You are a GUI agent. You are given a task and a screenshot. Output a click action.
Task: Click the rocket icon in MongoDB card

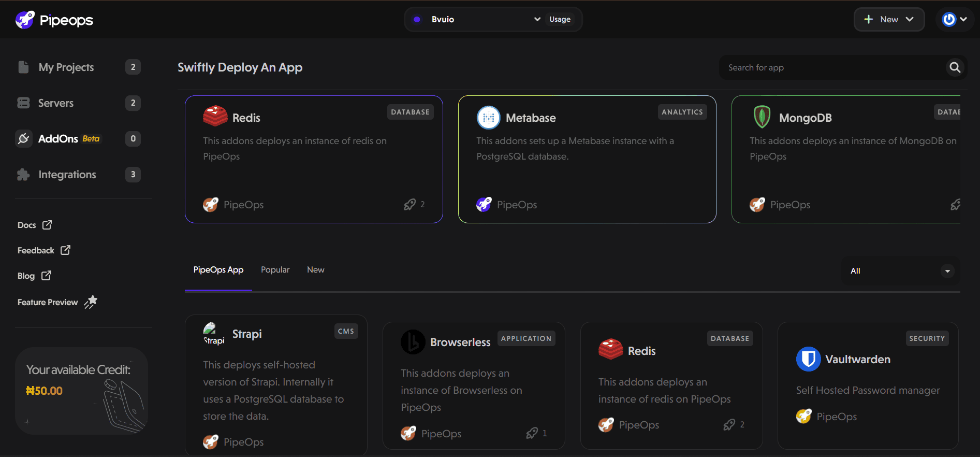[x=956, y=205]
